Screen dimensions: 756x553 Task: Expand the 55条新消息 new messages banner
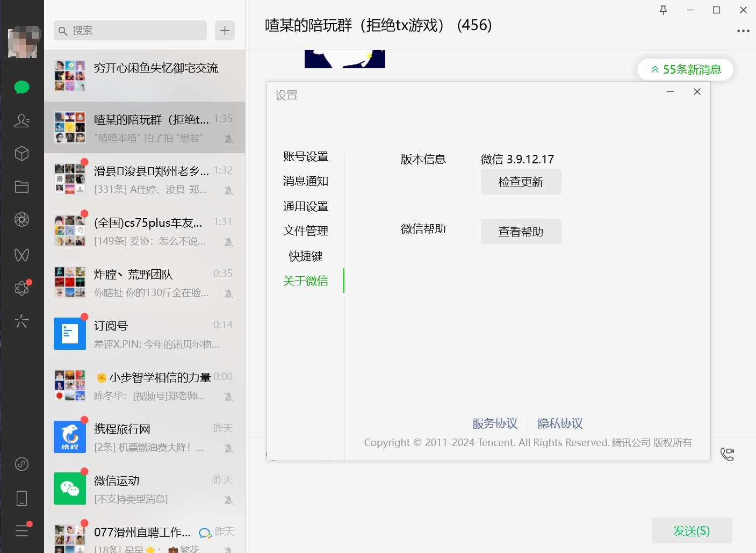point(685,69)
